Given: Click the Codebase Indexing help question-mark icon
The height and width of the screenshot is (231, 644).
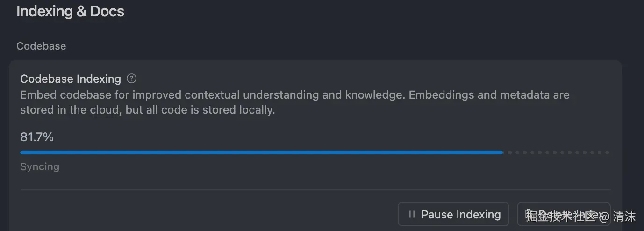Looking at the screenshot, I should click(132, 79).
